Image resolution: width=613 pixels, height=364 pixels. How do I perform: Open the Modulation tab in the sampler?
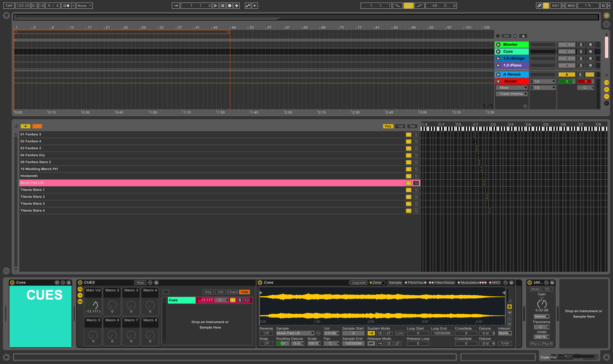point(470,283)
